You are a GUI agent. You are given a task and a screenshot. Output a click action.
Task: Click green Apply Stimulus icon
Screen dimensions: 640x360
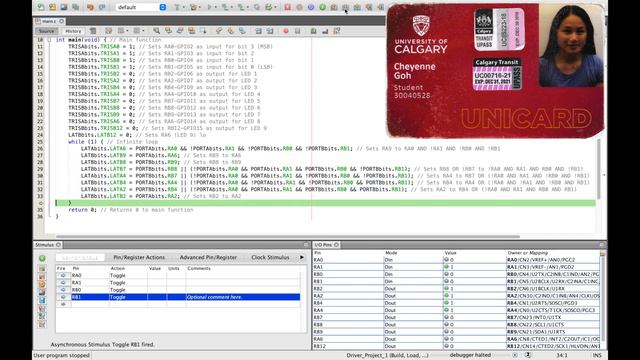(42, 258)
